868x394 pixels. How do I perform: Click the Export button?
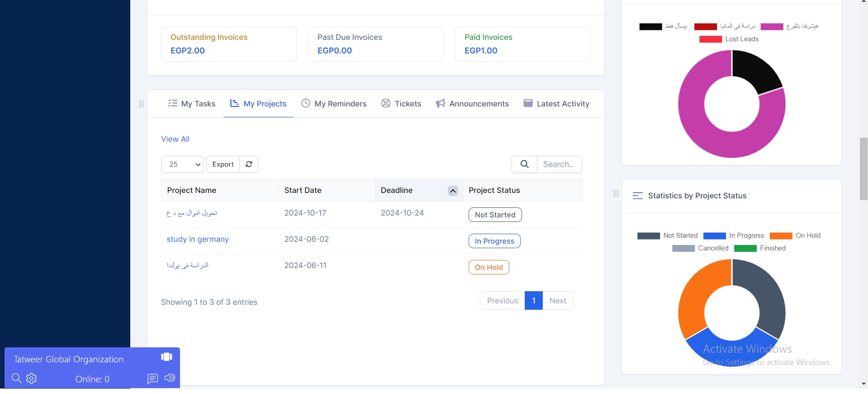coord(223,164)
